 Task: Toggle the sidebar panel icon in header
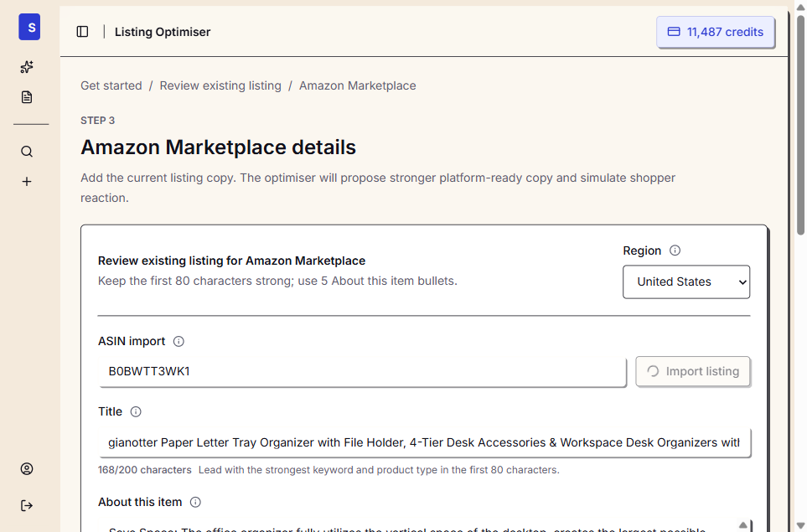tap(82, 32)
